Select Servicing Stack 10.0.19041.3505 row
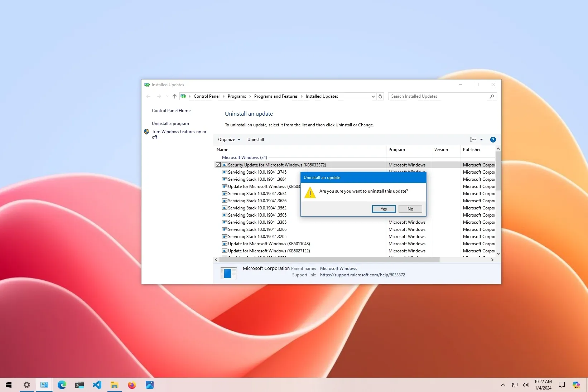588x392 pixels. coord(257,215)
